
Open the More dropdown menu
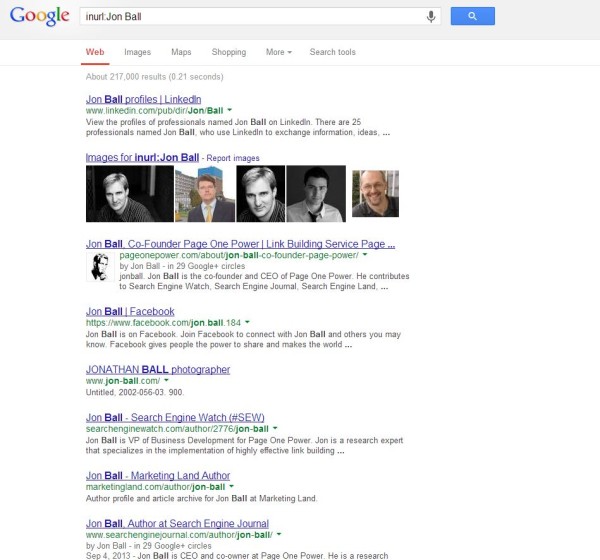point(279,52)
